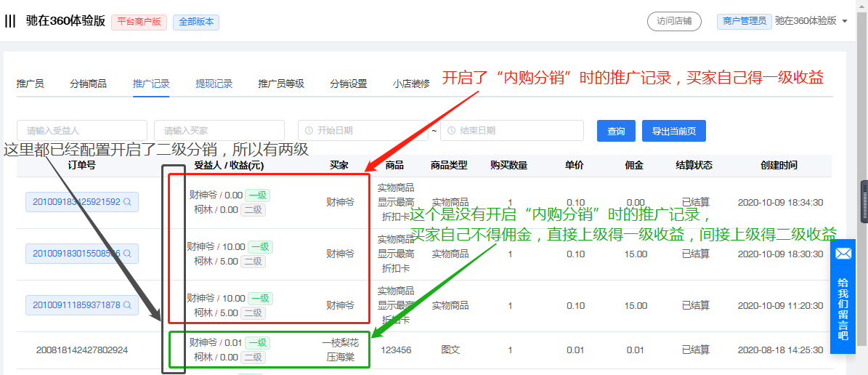Click the 查询 button
868x375 pixels.
click(616, 131)
